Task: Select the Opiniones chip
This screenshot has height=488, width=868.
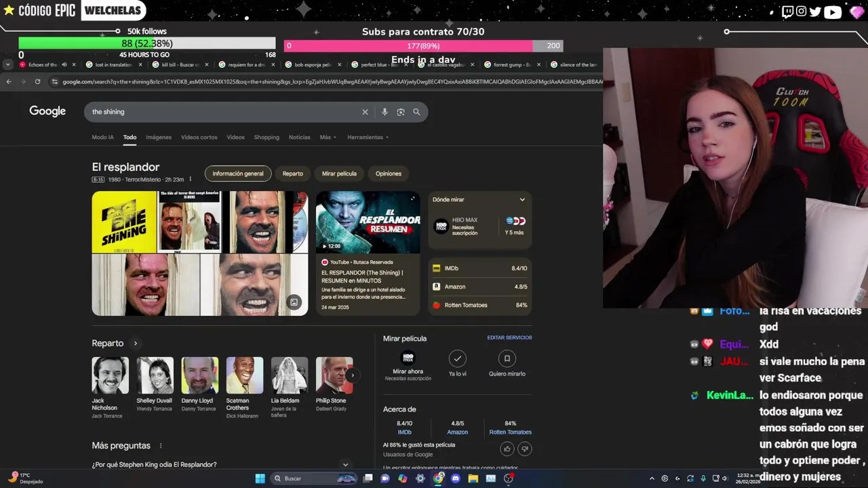Action: [x=389, y=174]
